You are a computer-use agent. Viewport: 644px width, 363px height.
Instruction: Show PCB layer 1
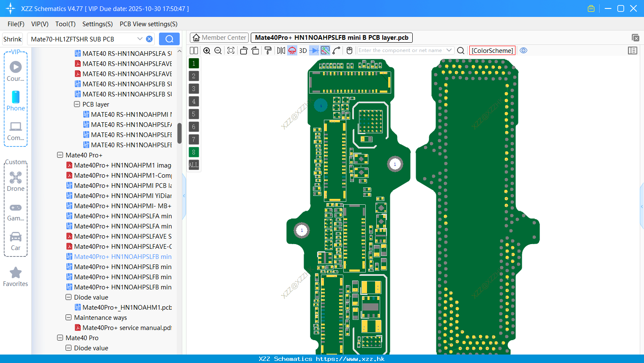[x=194, y=63]
